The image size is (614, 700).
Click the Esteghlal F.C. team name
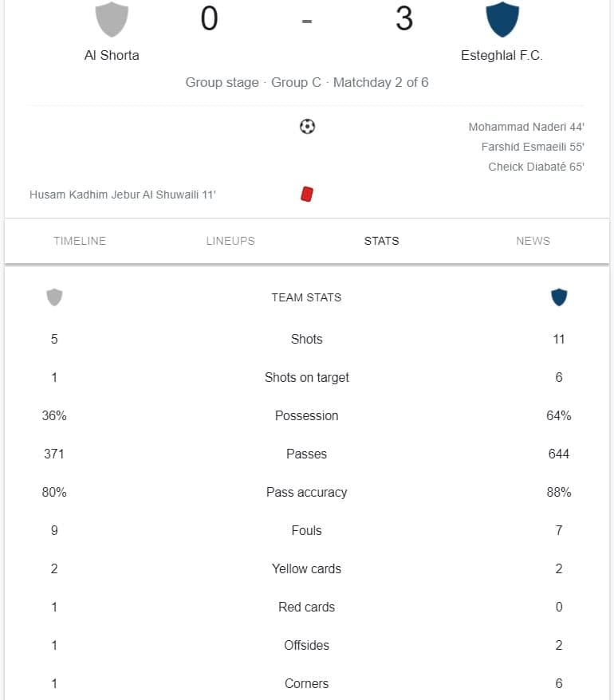pos(502,55)
